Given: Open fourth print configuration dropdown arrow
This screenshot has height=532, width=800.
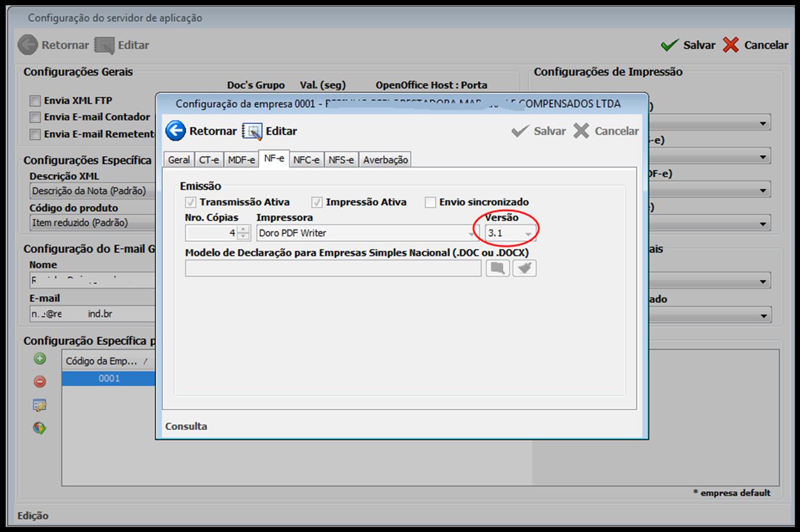Looking at the screenshot, I should [x=763, y=224].
